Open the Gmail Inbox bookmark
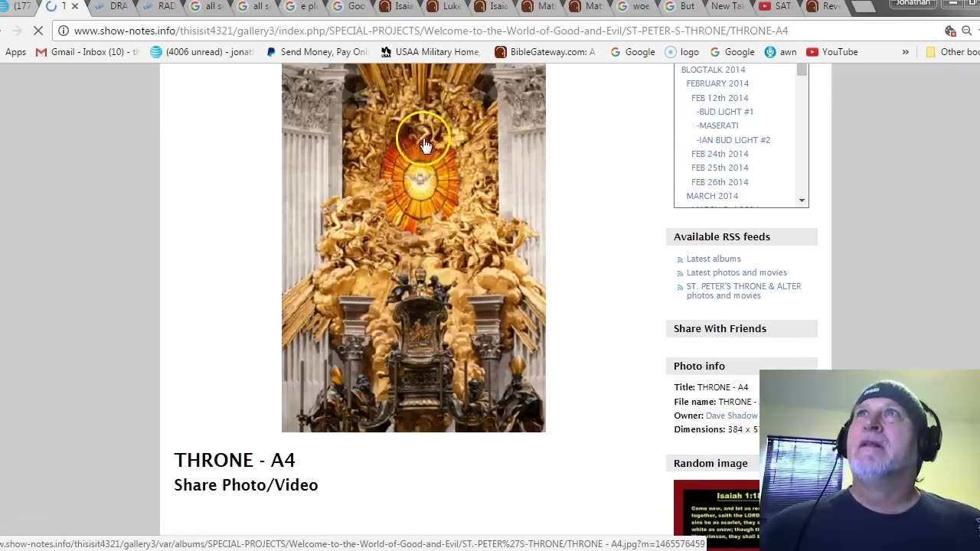The image size is (980, 551). point(87,52)
